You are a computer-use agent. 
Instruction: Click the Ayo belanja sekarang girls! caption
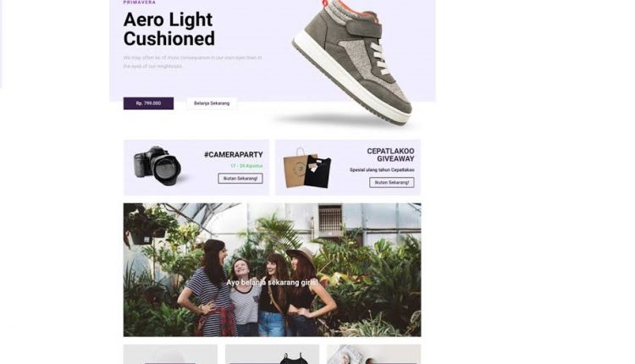[x=272, y=282]
